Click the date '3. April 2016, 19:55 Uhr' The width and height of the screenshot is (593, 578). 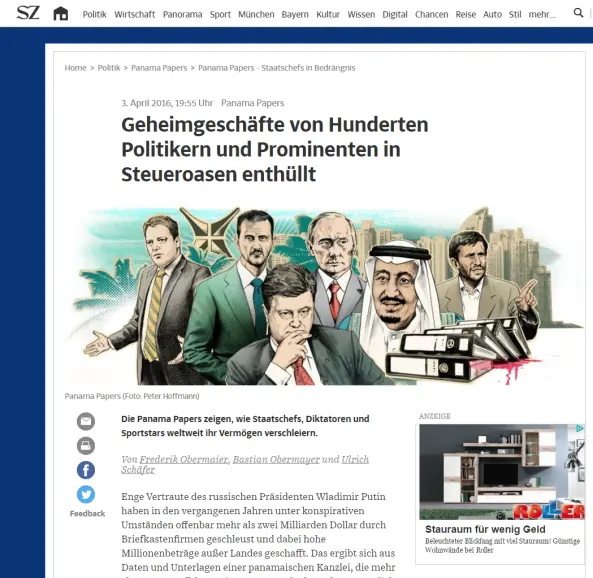(167, 103)
